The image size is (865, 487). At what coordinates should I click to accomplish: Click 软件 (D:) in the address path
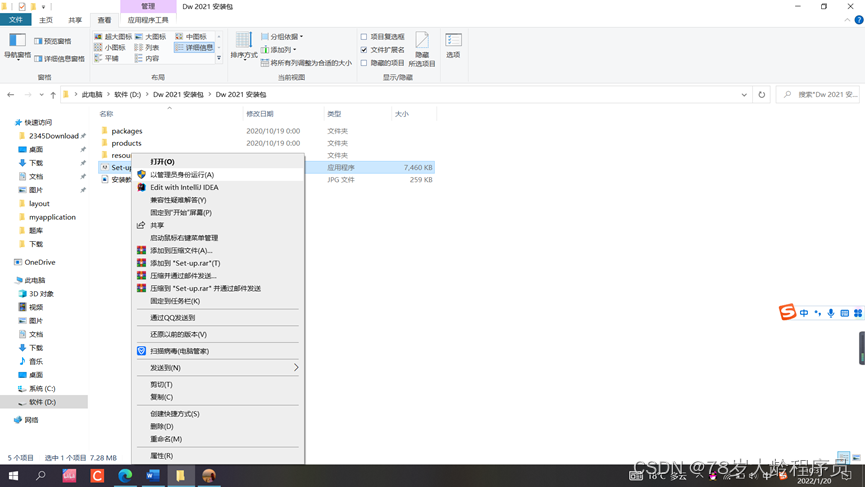click(x=127, y=94)
